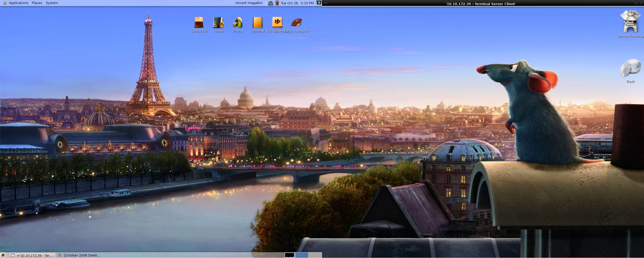The image size is (644, 258).
Task: Open the Computer desktop icon
Action: [199, 24]
